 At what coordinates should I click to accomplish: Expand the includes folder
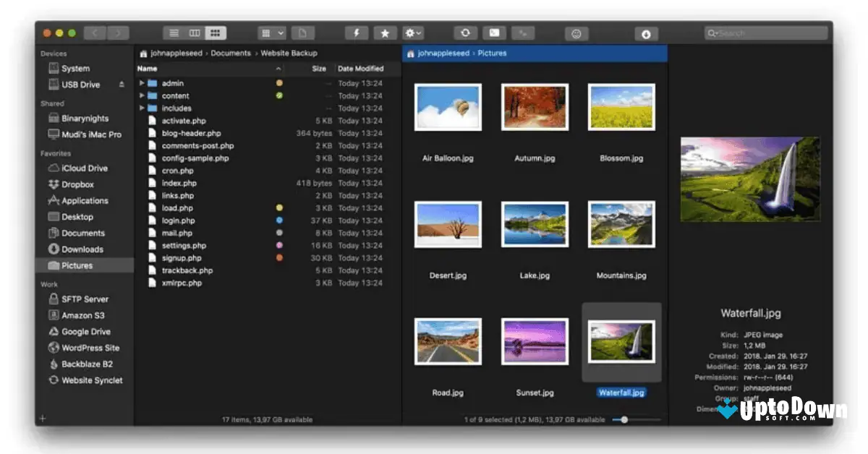142,108
